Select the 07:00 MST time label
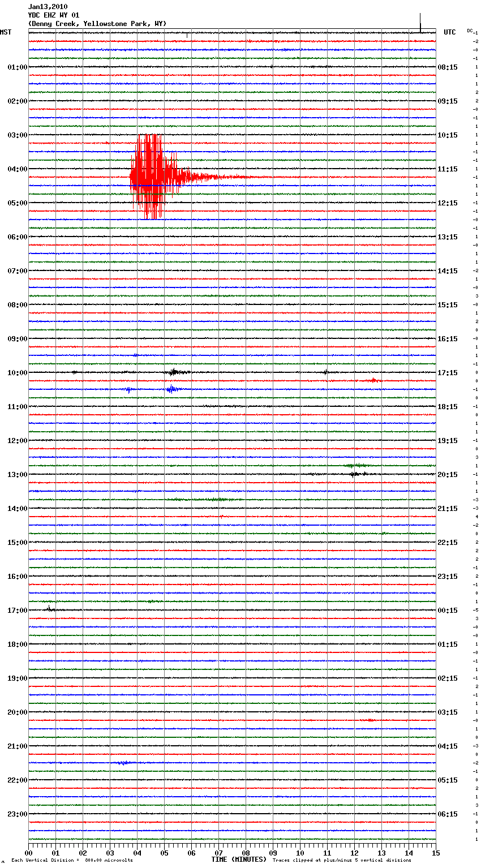The width and height of the screenshot is (481, 868). 18,271
